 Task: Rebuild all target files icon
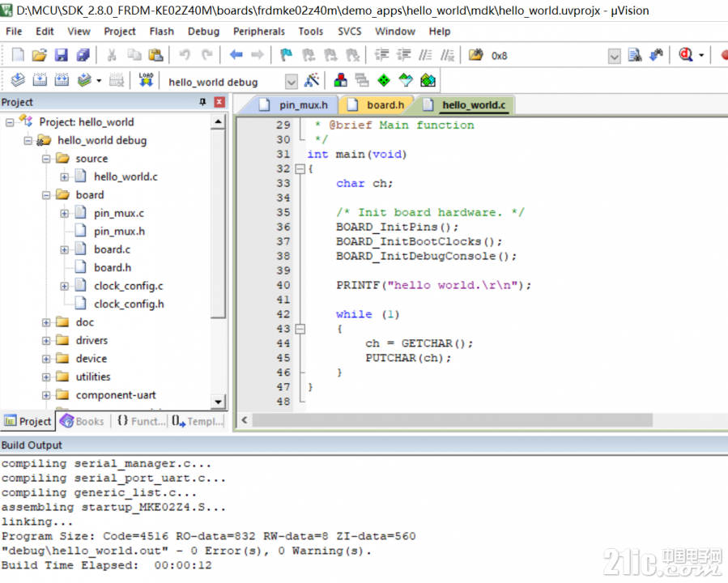click(x=62, y=80)
